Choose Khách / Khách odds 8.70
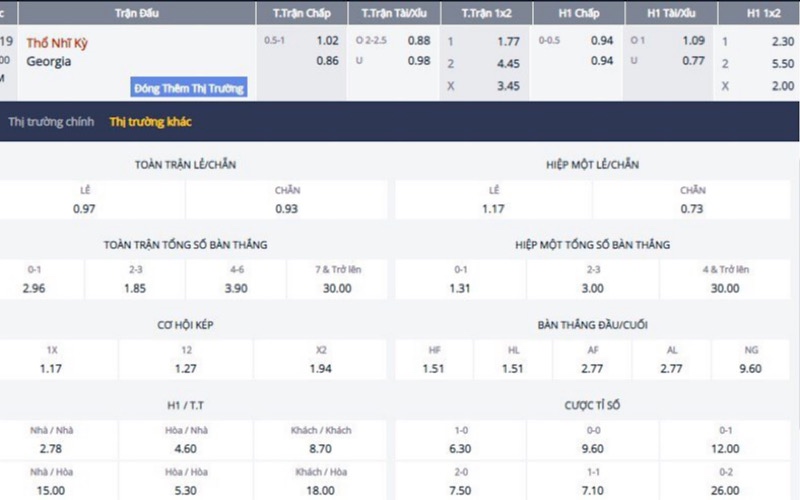Image resolution: width=800 pixels, height=500 pixels. tap(321, 448)
